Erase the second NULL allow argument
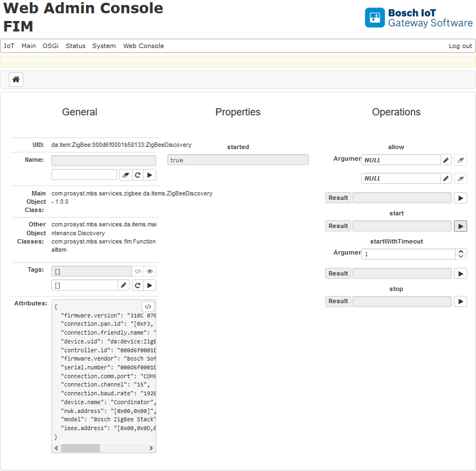 pos(462,178)
